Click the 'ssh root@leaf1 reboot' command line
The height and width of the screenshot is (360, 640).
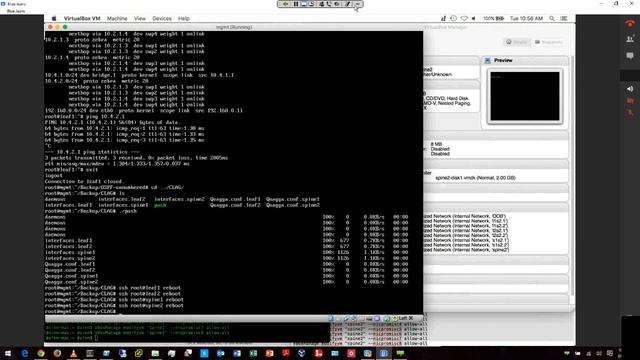click(149, 288)
